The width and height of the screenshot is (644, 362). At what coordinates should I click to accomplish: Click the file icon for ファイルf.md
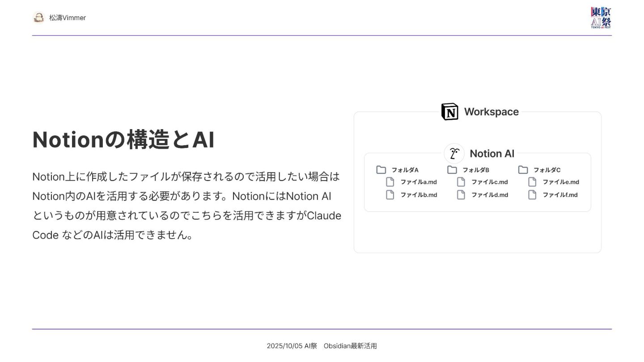tap(532, 195)
